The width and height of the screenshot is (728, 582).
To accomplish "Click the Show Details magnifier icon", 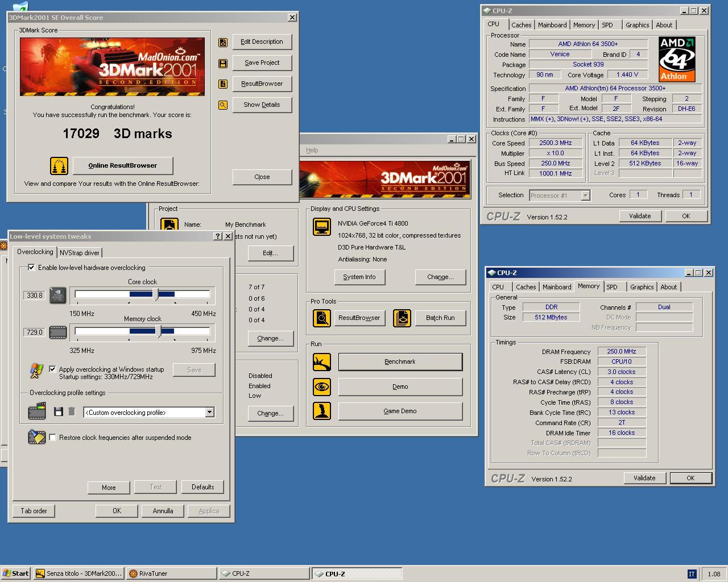I will 223,105.
